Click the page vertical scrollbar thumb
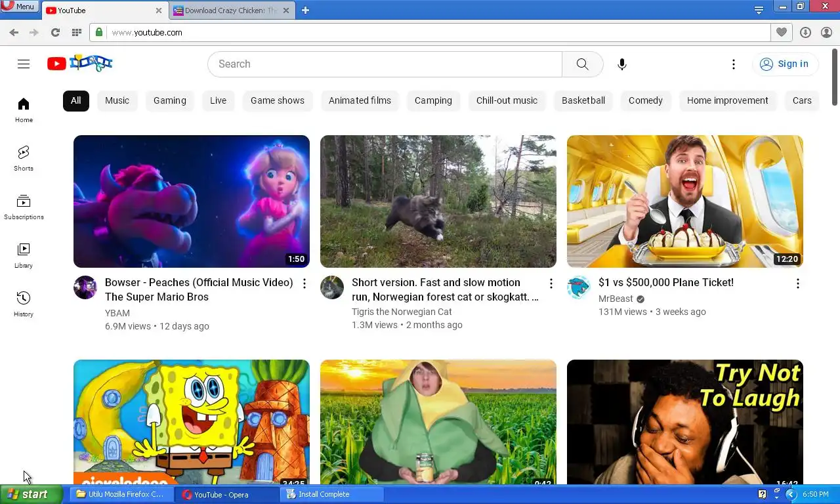This screenshot has width=840, height=504. (835, 76)
